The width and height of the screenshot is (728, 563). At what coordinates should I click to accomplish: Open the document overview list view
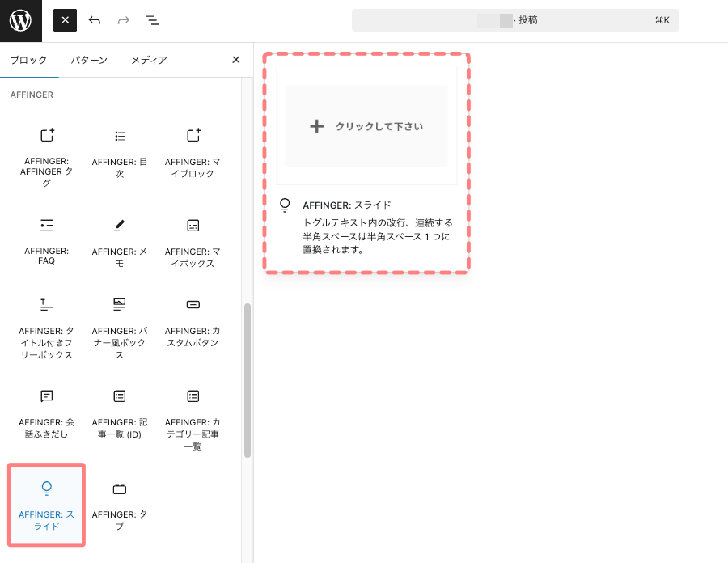(x=152, y=20)
